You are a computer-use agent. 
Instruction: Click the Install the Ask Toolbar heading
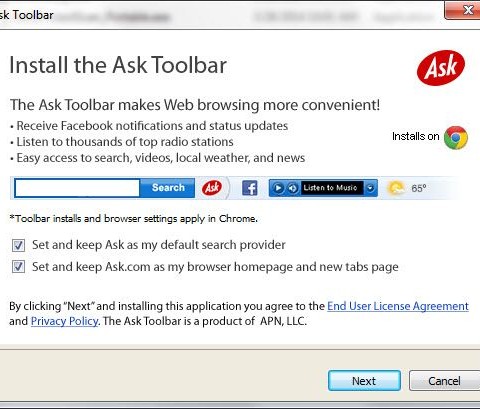[118, 65]
